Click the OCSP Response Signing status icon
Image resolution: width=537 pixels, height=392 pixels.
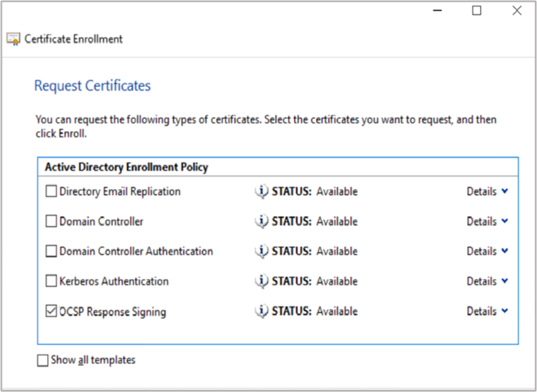pyautogui.click(x=261, y=311)
